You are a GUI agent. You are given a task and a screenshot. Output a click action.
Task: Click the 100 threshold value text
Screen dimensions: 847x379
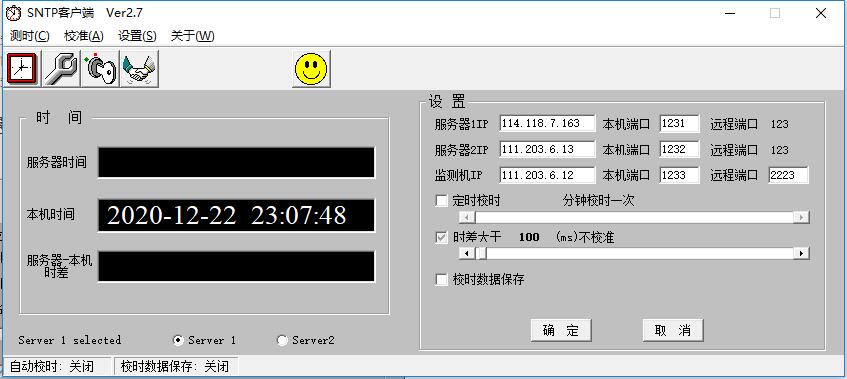(x=529, y=237)
